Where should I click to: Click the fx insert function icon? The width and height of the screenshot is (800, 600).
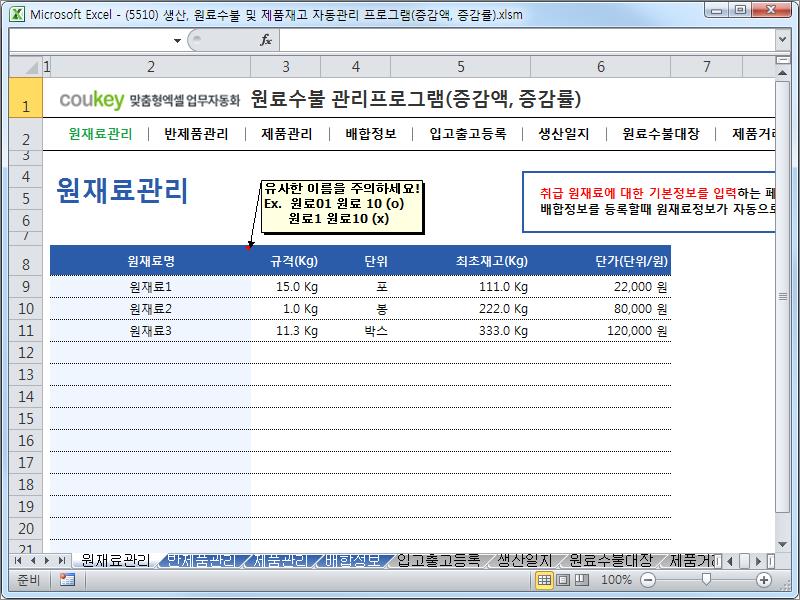[266, 40]
